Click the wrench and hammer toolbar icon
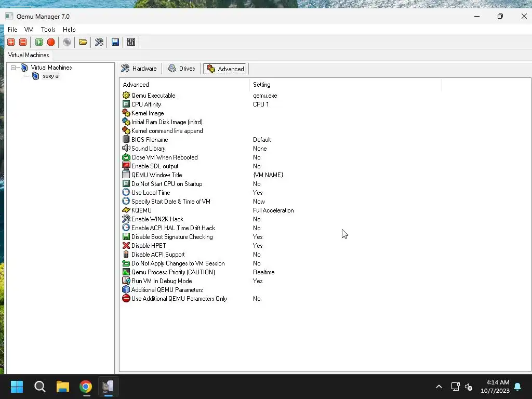 coord(99,42)
